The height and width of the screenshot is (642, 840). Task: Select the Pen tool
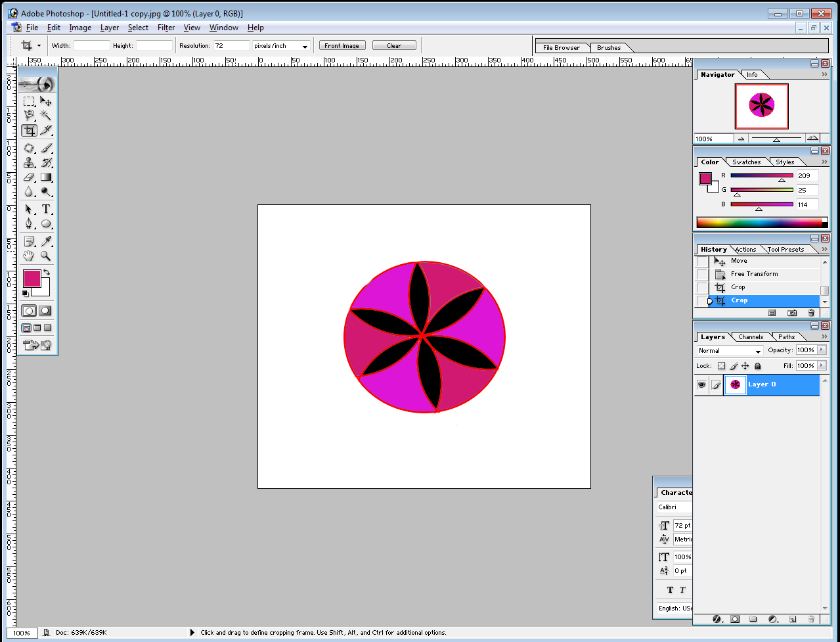[x=29, y=224]
